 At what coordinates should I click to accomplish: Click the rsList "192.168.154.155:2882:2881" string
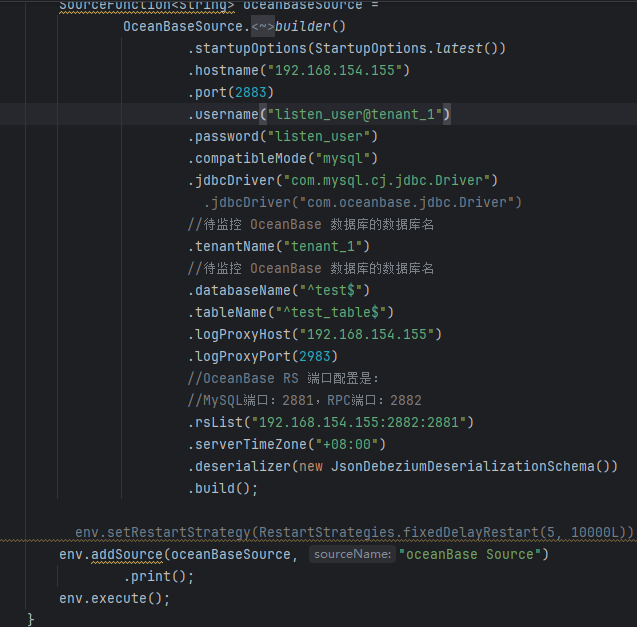(359, 422)
